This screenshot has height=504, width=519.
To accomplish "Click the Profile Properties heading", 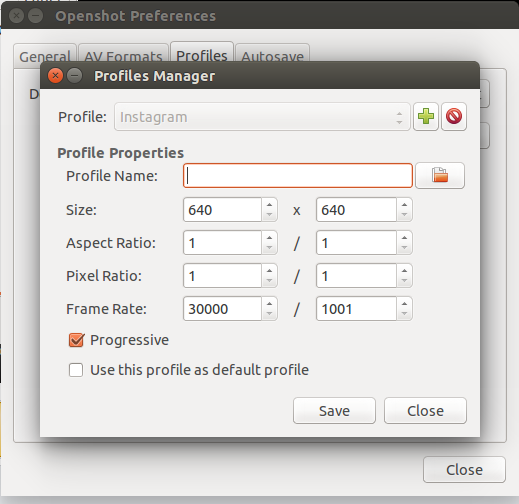I will 120,153.
